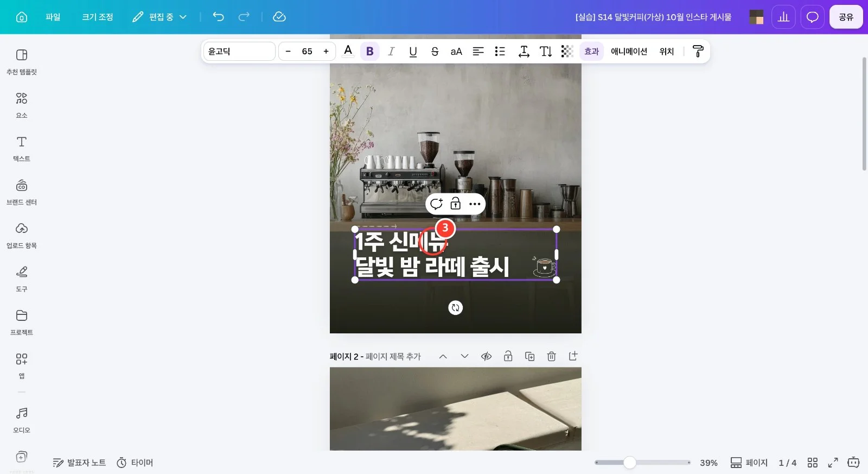Expand the 편집 중 mode dropdown
This screenshot has height=474, width=868.
pos(159,17)
